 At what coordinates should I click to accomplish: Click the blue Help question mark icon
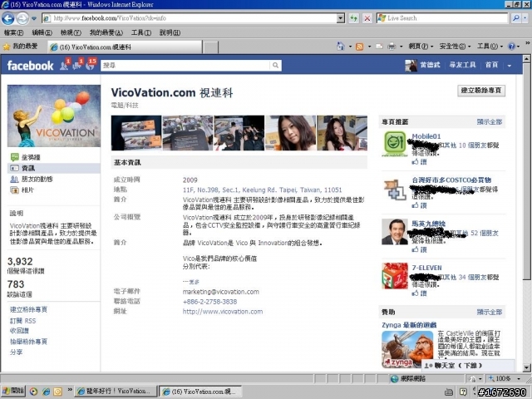pos(511,47)
